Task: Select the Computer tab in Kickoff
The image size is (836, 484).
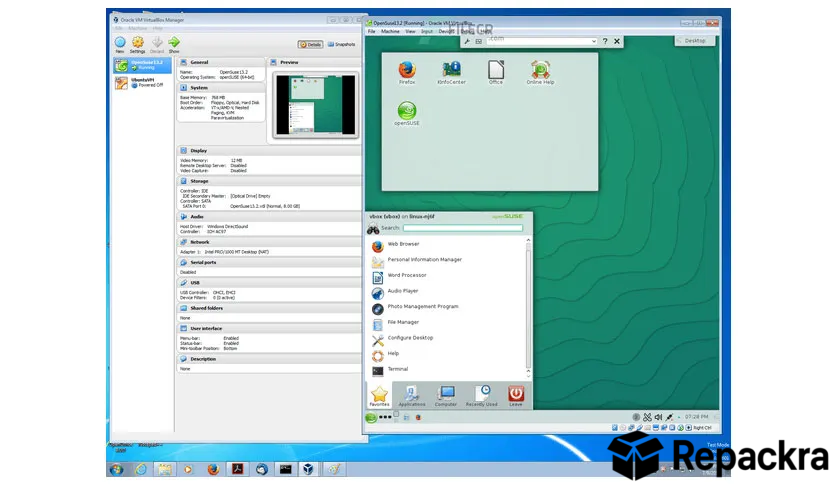Action: (446, 396)
